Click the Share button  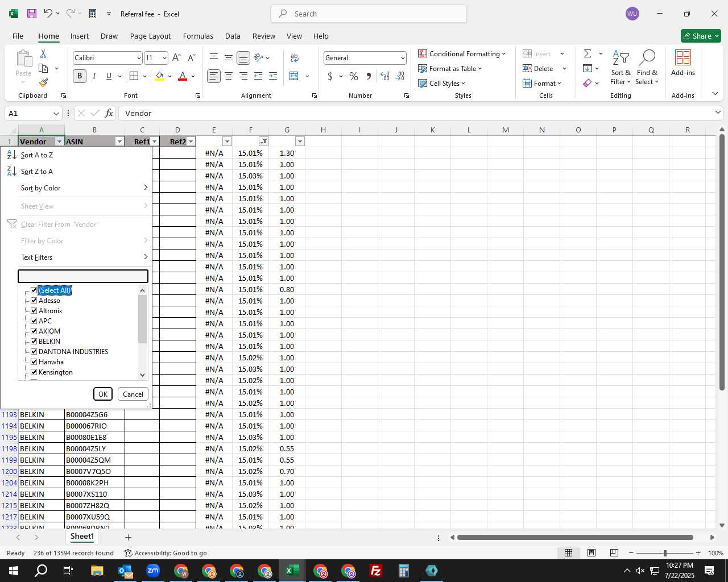pyautogui.click(x=701, y=36)
